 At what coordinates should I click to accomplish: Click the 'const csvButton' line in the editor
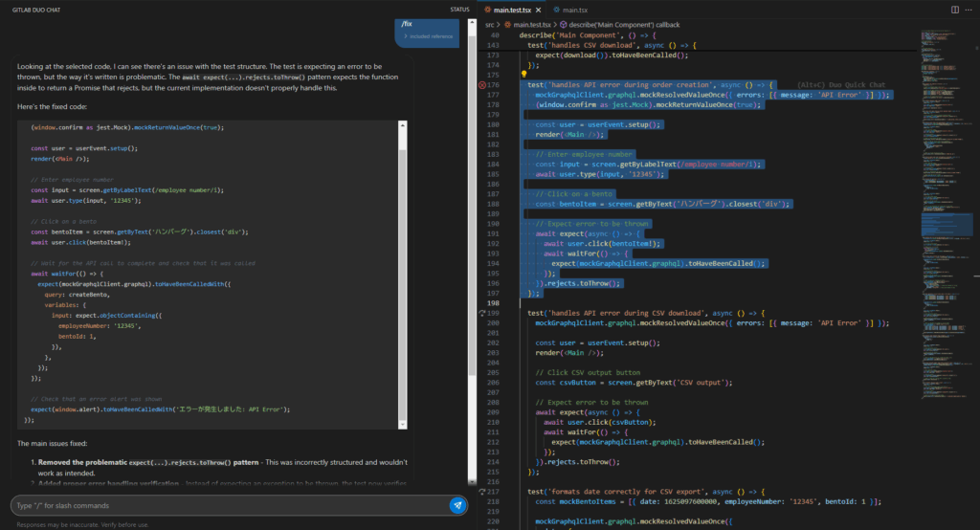coord(634,383)
